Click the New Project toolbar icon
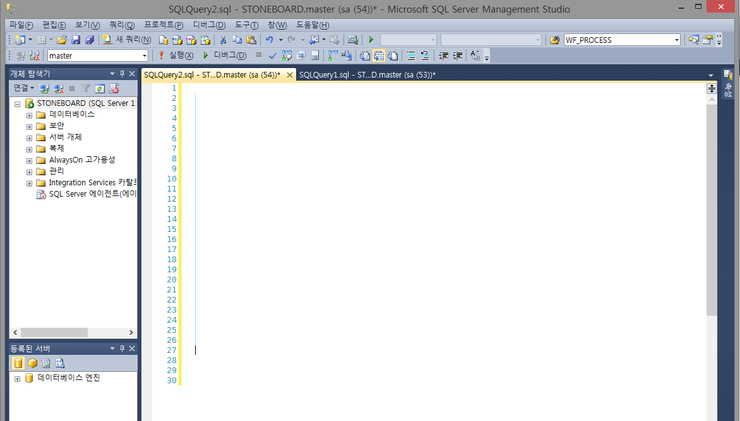The image size is (740, 421). click(20, 40)
